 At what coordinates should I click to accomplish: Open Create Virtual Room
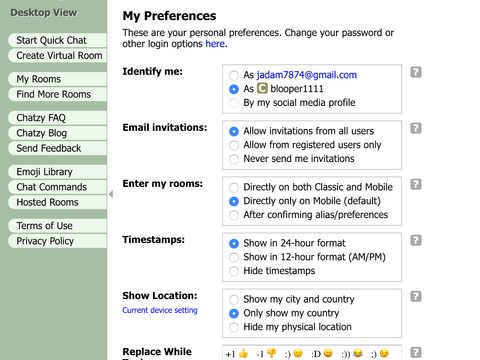(x=57, y=55)
